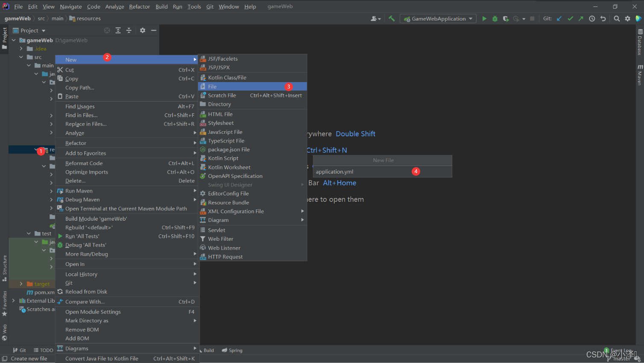Open the Git menu
Screen dimensions: 644x363
point(210,6)
